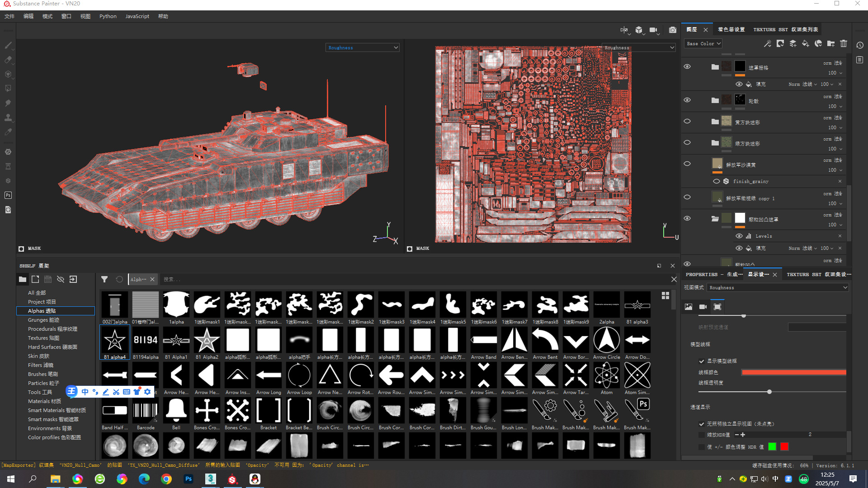Switch to TEXTURE SET 纹理集列表 tab
This screenshot has width=868, height=488.
click(786, 29)
